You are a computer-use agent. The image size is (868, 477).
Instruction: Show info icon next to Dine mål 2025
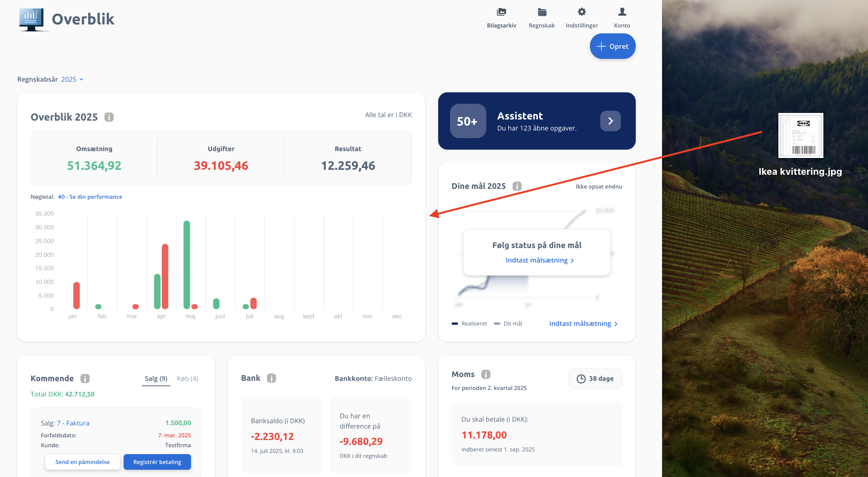tap(517, 186)
